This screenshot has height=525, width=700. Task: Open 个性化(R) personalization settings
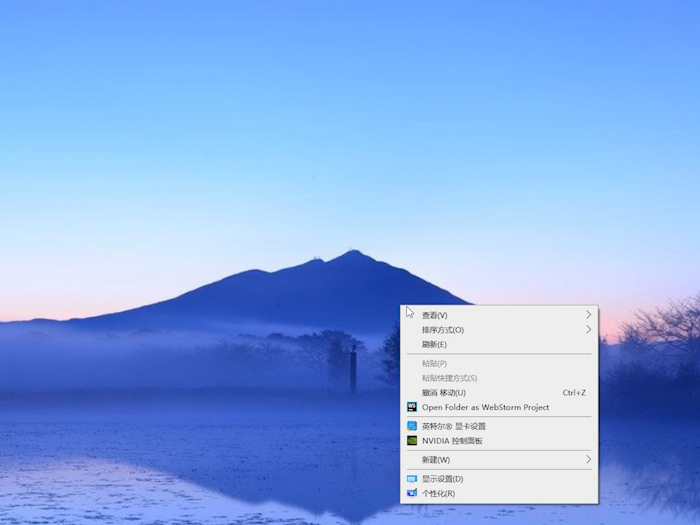(x=438, y=493)
